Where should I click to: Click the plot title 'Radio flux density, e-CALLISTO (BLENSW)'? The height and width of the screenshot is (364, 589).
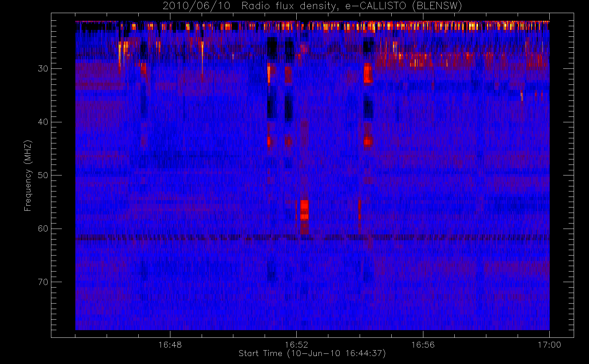coord(352,6)
